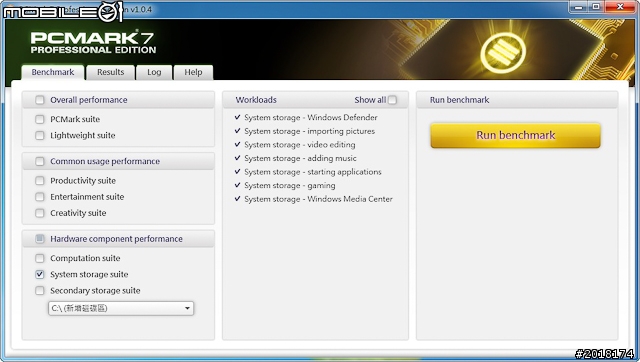This screenshot has width=640, height=362.
Task: Switch to the Benchmark tab
Action: 53,72
